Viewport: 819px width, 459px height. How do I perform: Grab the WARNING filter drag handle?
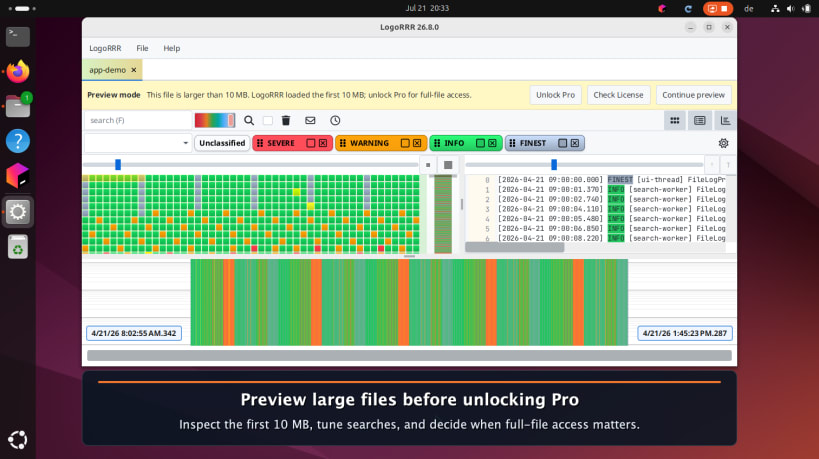click(343, 143)
